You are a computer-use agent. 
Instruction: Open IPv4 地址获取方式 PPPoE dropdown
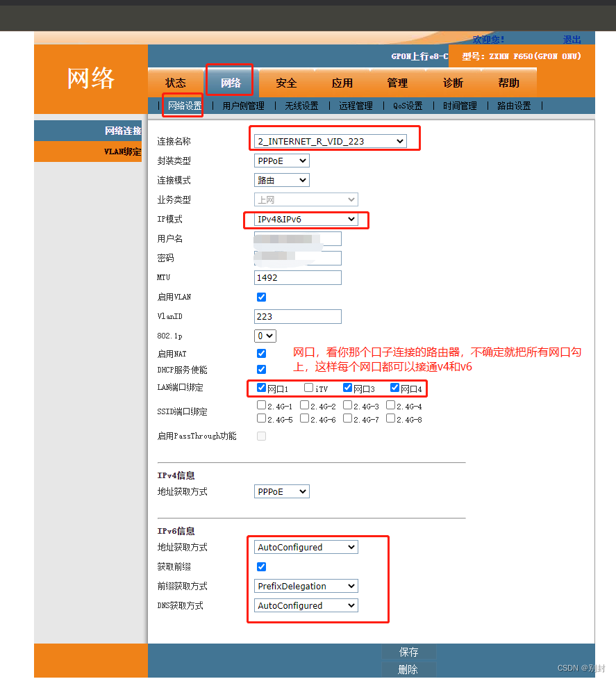tap(282, 491)
